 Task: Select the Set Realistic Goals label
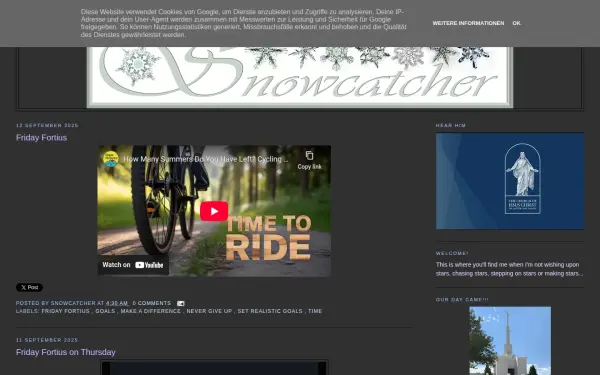pos(270,311)
